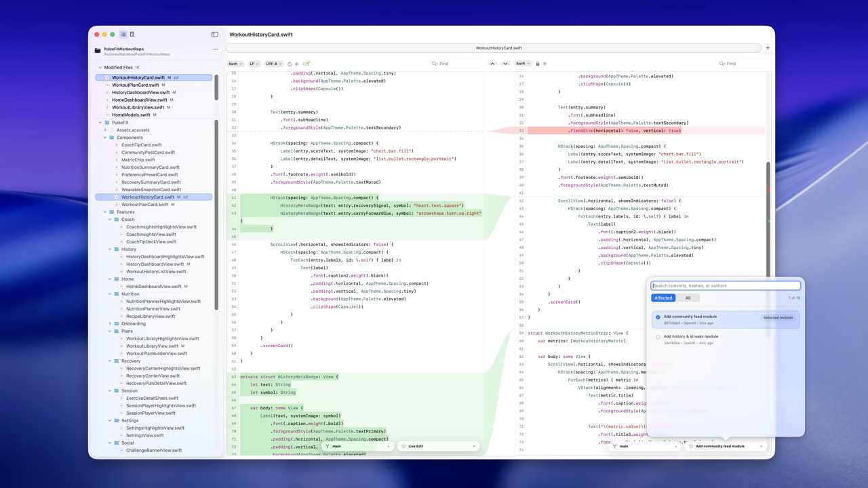Open HistoryDashboardView.swift in Modified Files
Viewport: 868px width, 488px height.
(x=140, y=93)
